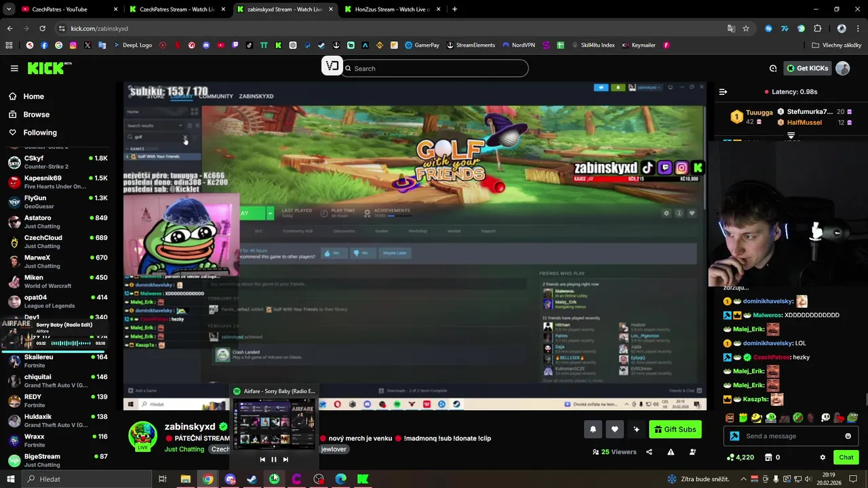
Task: Click the jewlover tag
Action: point(334,449)
